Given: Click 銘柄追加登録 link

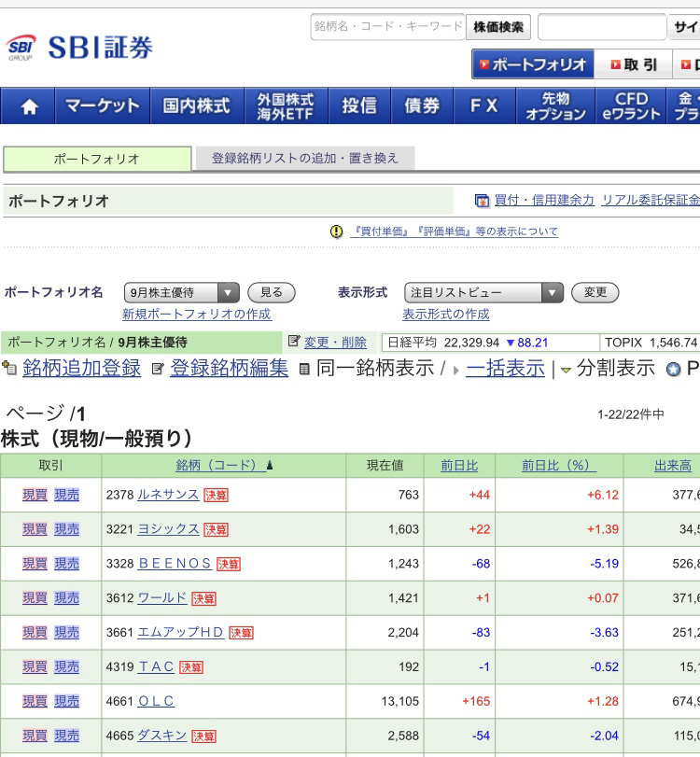Looking at the screenshot, I should [81, 368].
